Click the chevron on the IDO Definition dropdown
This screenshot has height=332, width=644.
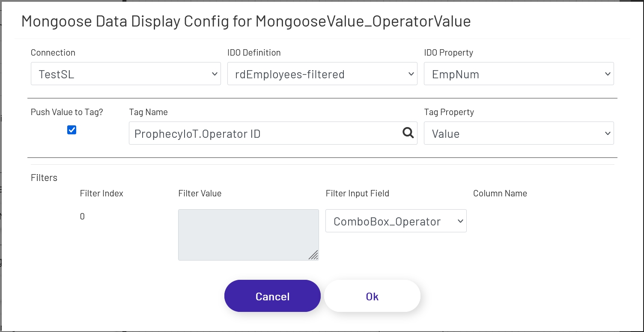coord(411,74)
